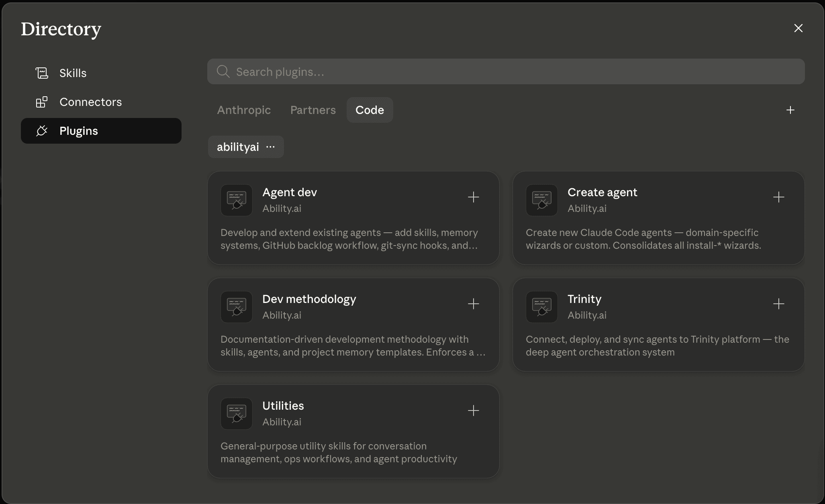825x504 pixels.
Task: Click the Create agent description text
Action: coord(643,239)
